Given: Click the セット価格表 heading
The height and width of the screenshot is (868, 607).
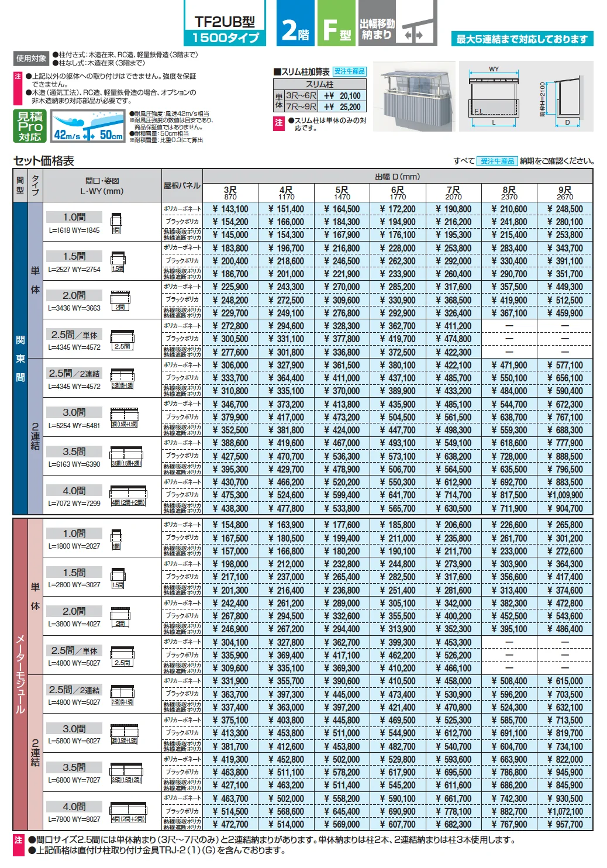Looking at the screenshot, I should pos(44,161).
